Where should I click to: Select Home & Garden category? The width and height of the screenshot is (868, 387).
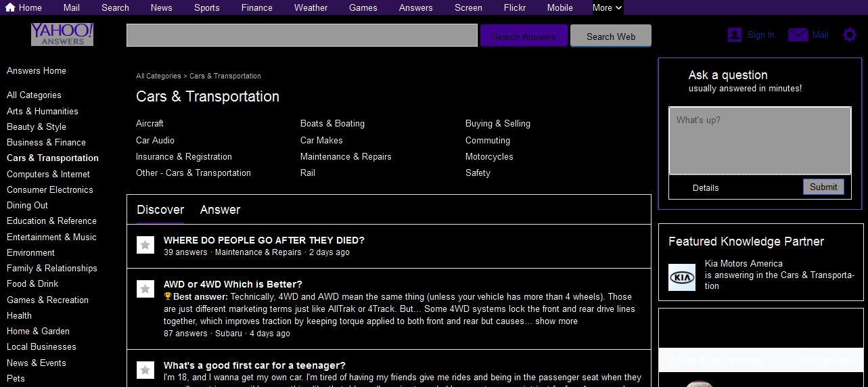pos(38,331)
